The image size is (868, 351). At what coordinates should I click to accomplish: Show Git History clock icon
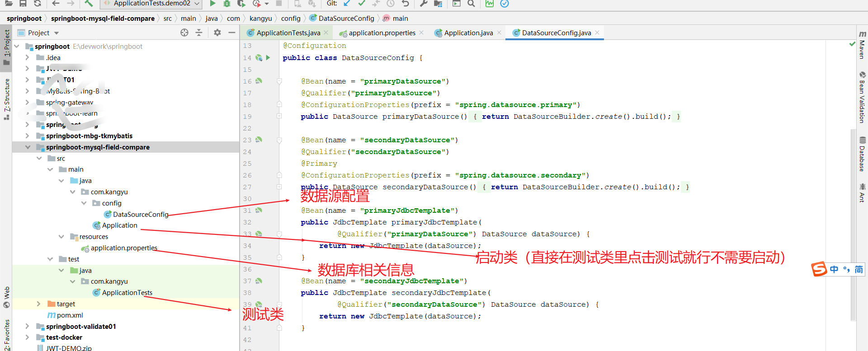pyautogui.click(x=391, y=4)
